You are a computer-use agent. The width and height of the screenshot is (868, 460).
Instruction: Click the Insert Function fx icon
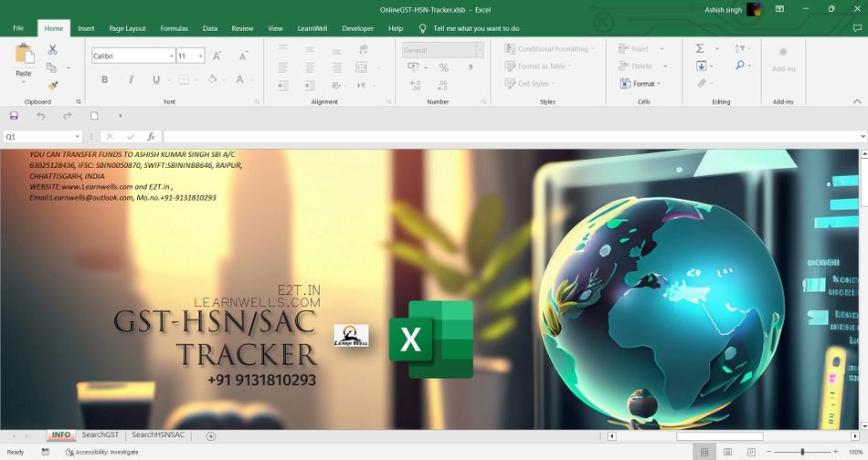tap(151, 137)
